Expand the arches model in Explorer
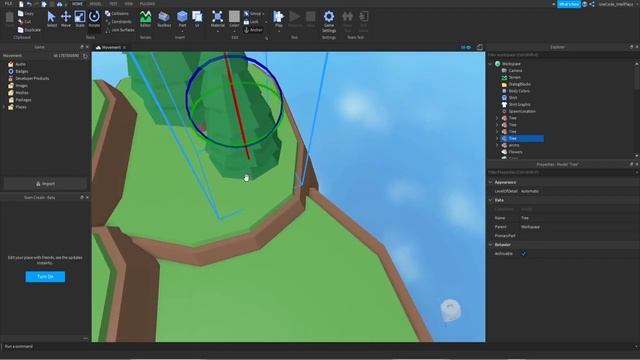640x360 pixels. click(497, 145)
